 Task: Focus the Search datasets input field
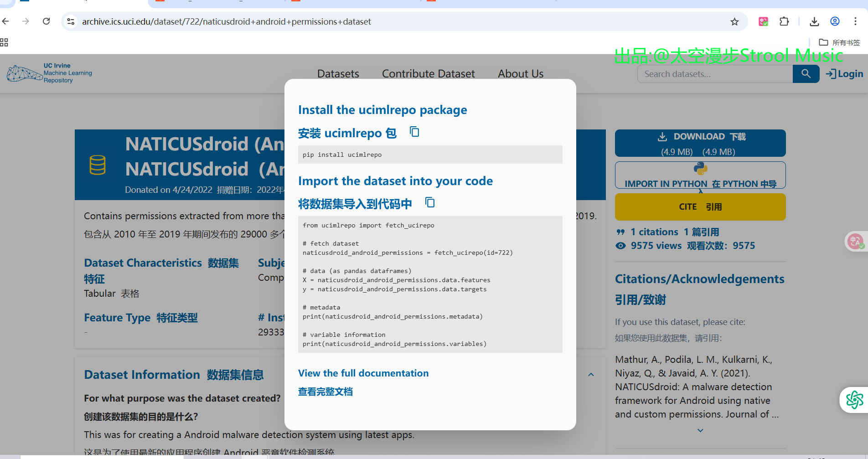(715, 74)
